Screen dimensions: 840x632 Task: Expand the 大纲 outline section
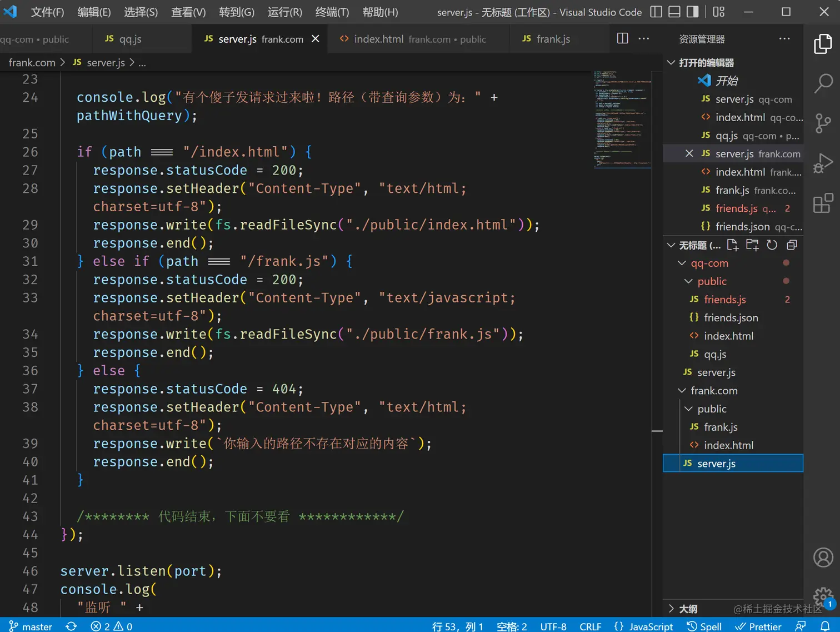pos(688,609)
